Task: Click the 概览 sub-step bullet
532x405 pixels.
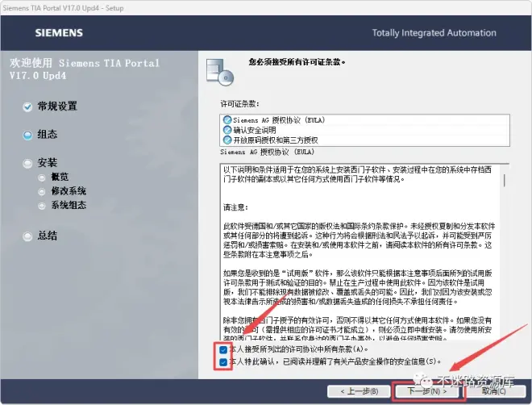Action: click(42, 177)
